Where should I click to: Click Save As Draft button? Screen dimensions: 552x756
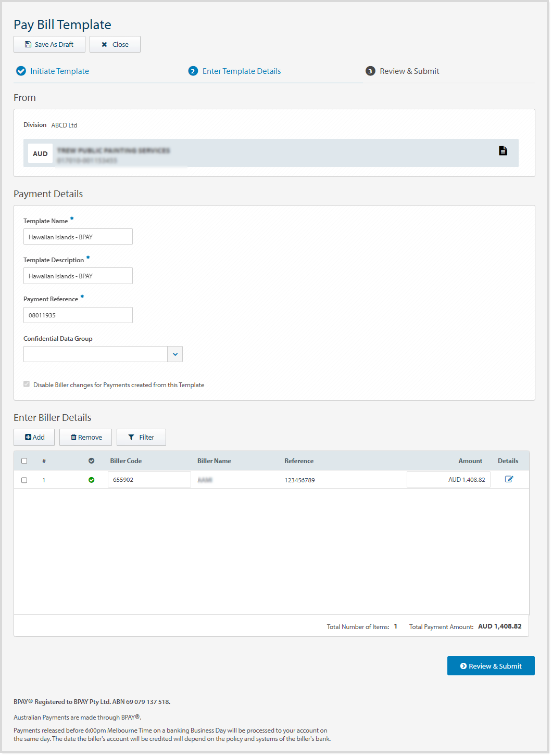[x=49, y=45]
